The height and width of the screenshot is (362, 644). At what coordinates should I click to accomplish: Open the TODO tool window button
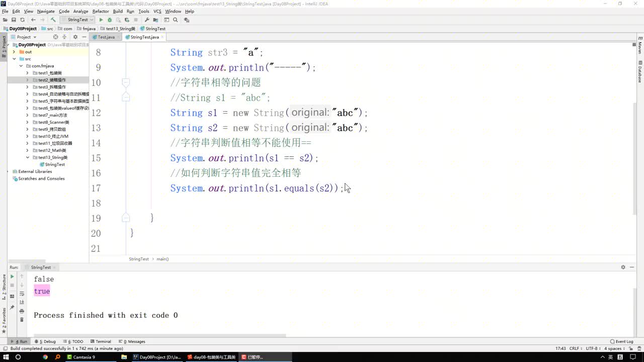pyautogui.click(x=74, y=341)
